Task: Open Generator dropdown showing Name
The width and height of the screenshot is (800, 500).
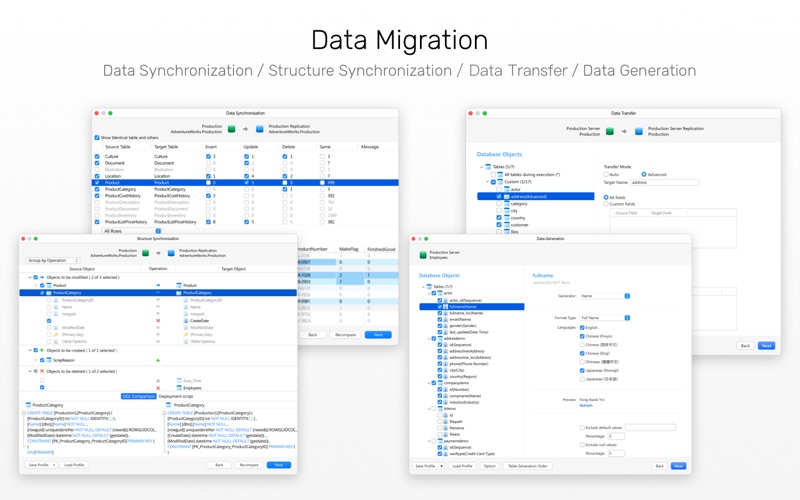Action: coord(605,296)
